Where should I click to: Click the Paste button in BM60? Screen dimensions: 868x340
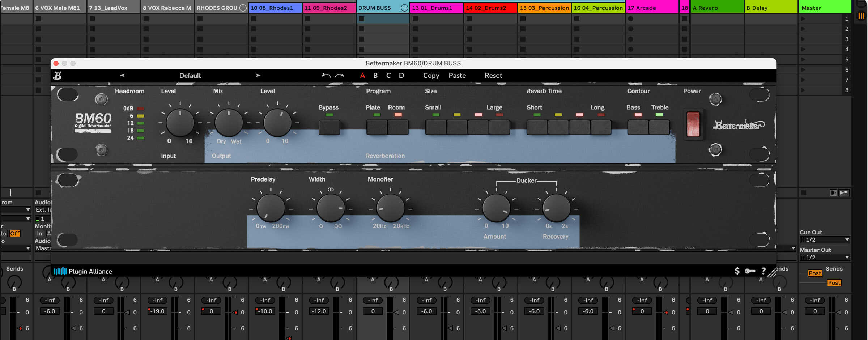pyautogui.click(x=457, y=75)
